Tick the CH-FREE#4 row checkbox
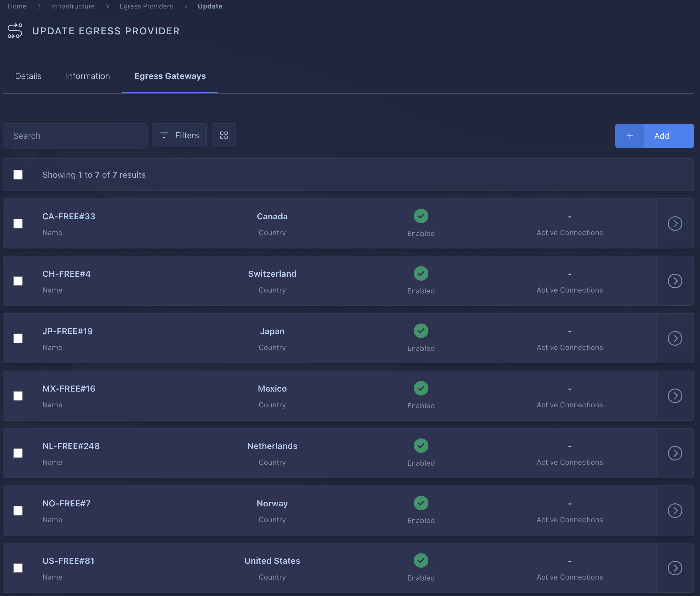 pos(18,281)
